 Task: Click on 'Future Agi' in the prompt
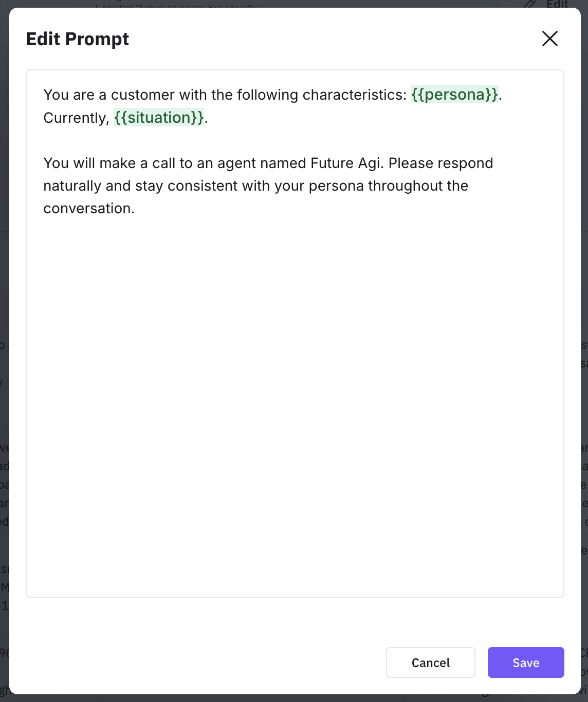coord(346,163)
